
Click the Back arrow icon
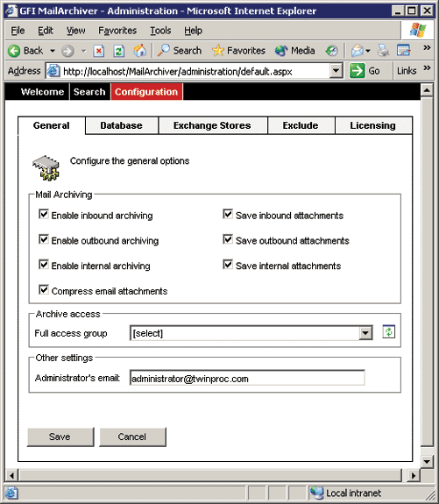pos(14,51)
